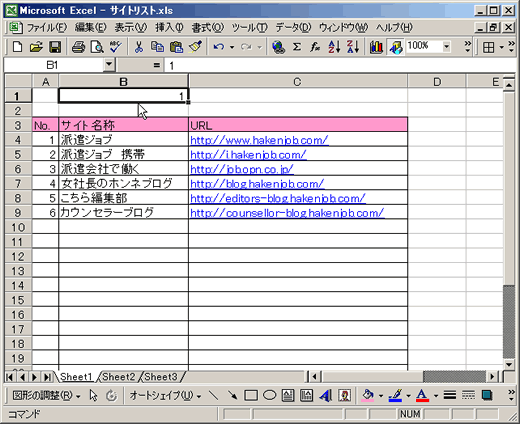520x424 pixels.
Task: Click the Cut scissors icon
Action: (x=139, y=47)
